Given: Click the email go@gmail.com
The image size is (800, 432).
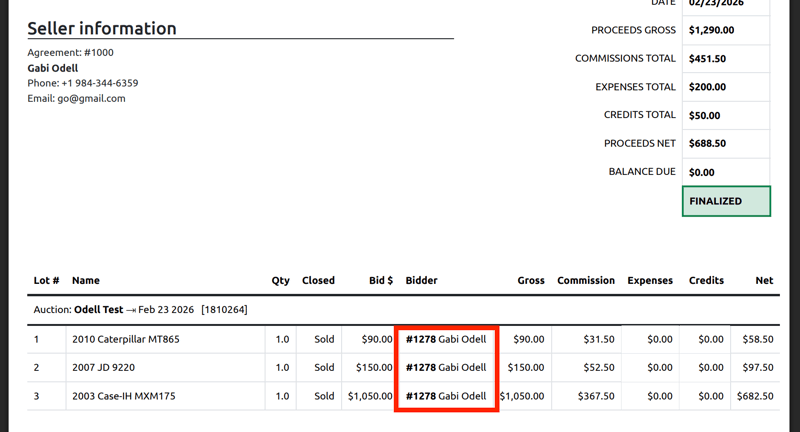Looking at the screenshot, I should (91, 98).
